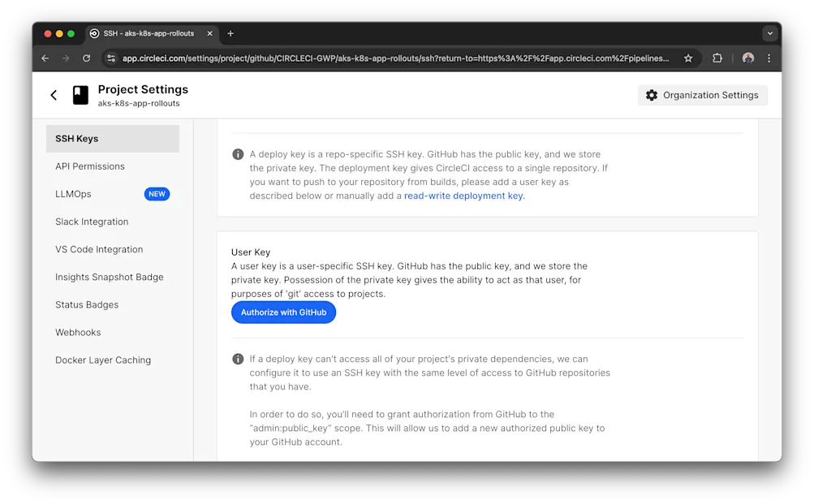Open the browser extensions puzzle icon

(x=717, y=58)
